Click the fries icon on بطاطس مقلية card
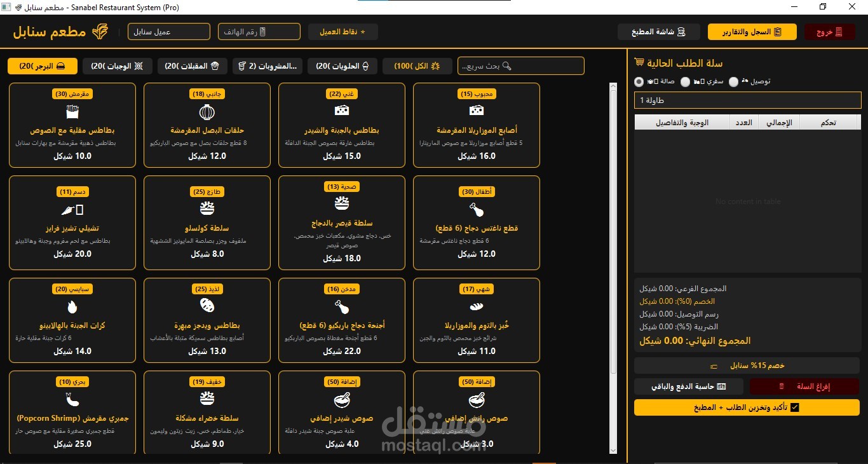The image size is (868, 464). point(72,112)
